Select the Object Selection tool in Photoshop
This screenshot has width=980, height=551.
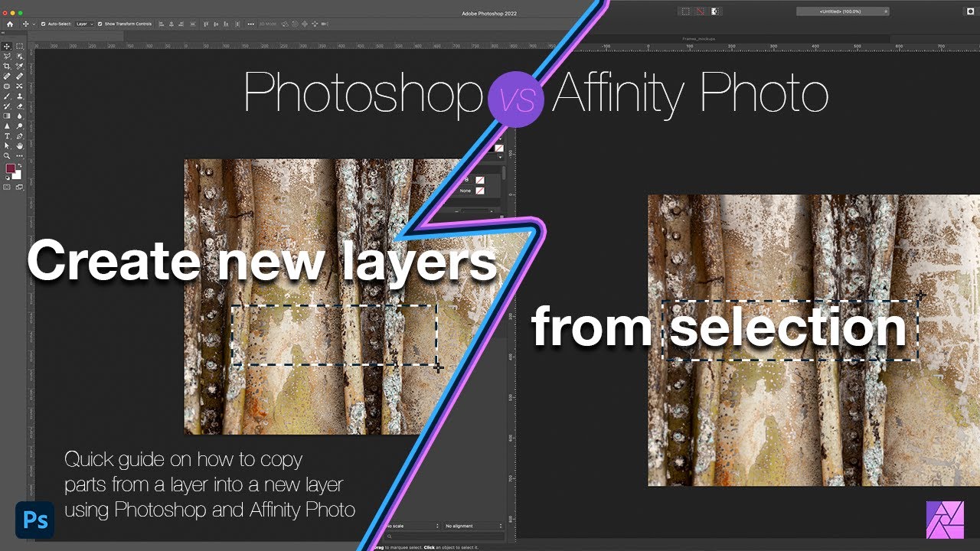[x=19, y=57]
